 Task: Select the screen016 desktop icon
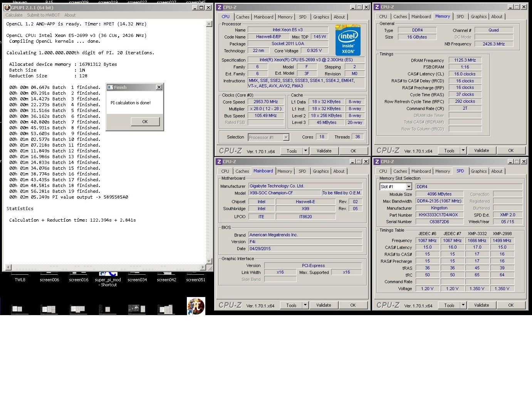[79, 278]
